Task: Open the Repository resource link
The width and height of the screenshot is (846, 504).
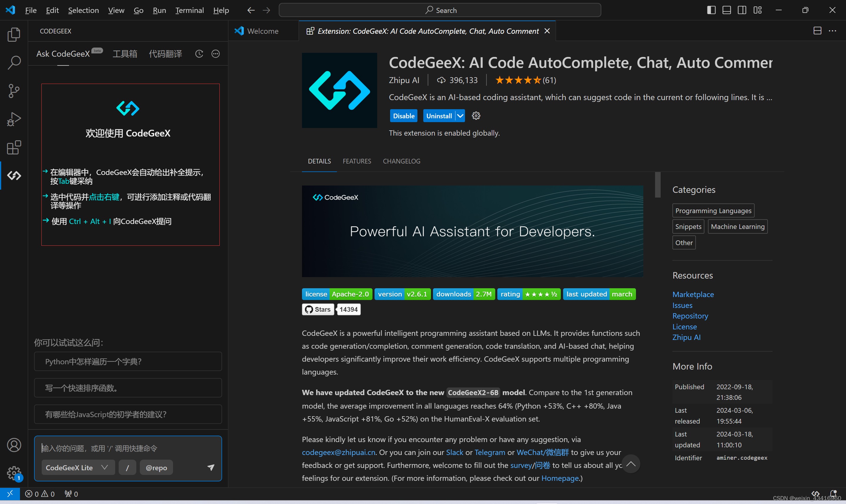Action: 690,316
